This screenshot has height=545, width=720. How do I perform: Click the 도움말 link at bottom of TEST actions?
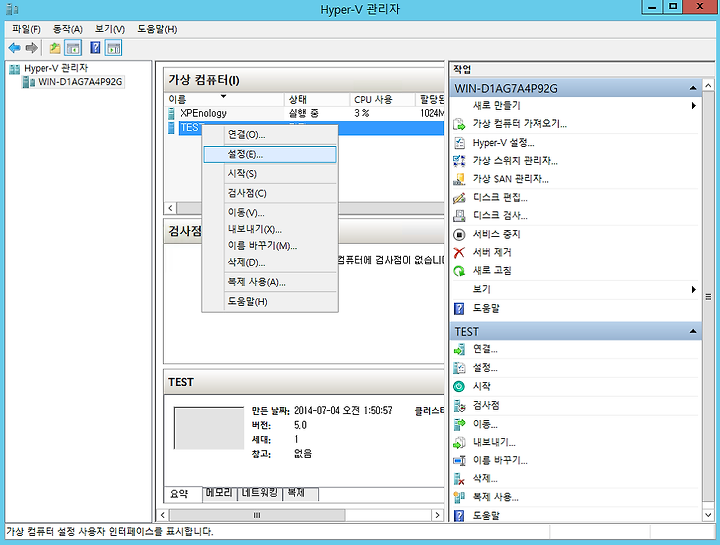(486, 516)
